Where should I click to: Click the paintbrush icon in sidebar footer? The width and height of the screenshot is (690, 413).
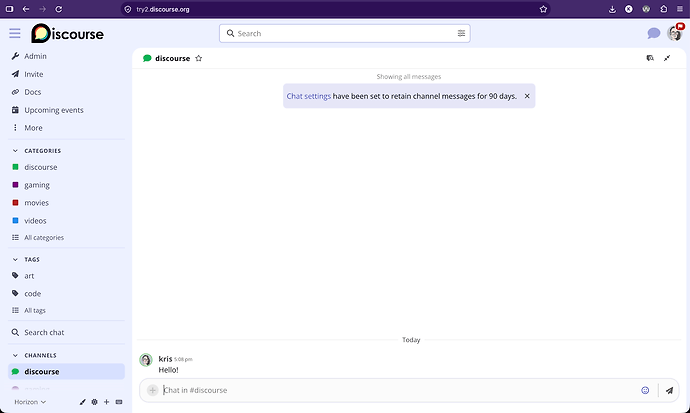click(82, 402)
